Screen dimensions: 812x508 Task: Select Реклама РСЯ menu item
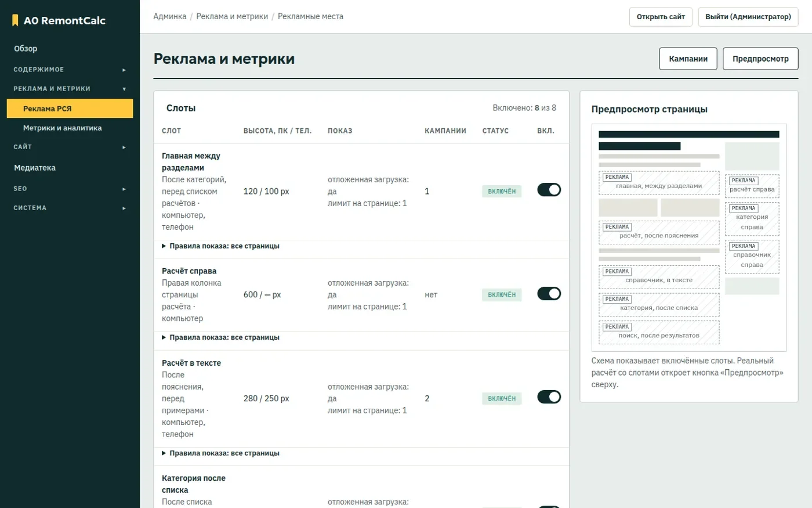[x=70, y=109]
